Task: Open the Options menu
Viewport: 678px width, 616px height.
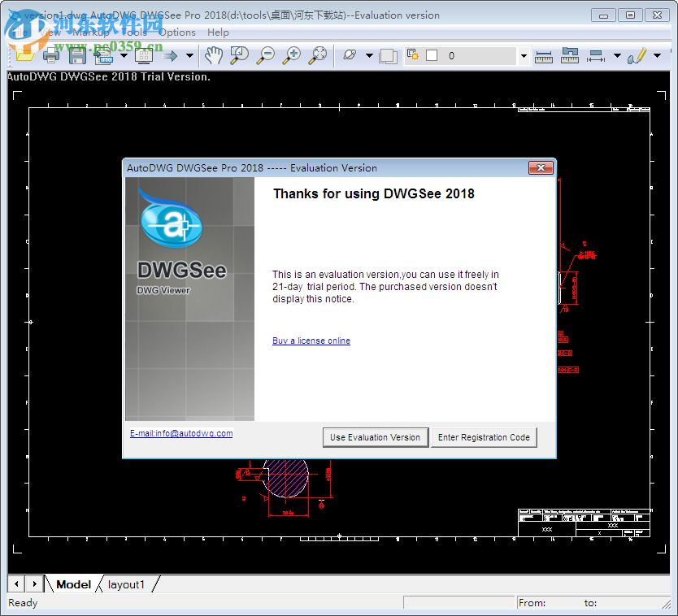Action: (177, 33)
